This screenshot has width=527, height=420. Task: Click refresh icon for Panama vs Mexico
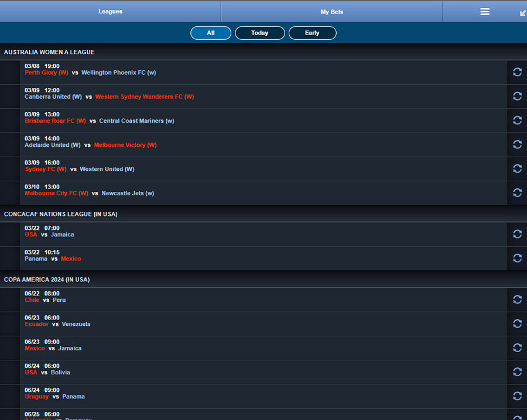(x=517, y=258)
